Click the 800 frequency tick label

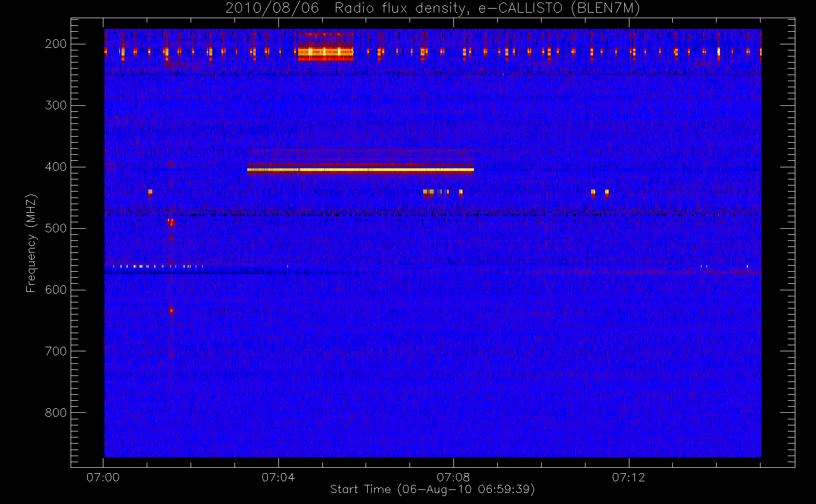pos(56,413)
